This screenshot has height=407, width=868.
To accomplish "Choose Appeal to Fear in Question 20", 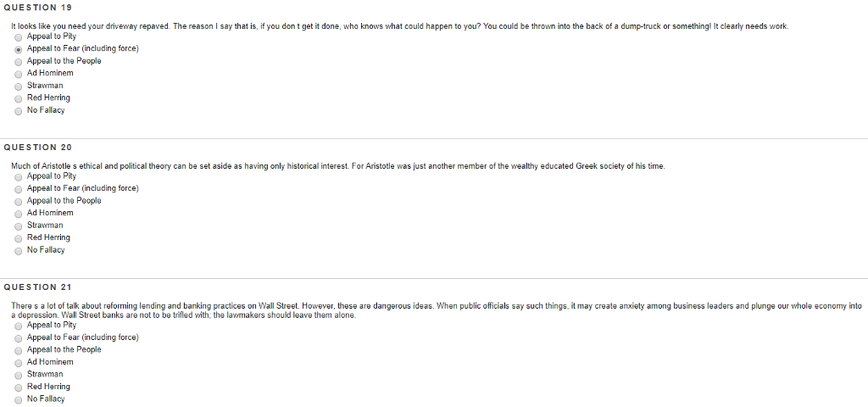I will [x=19, y=188].
